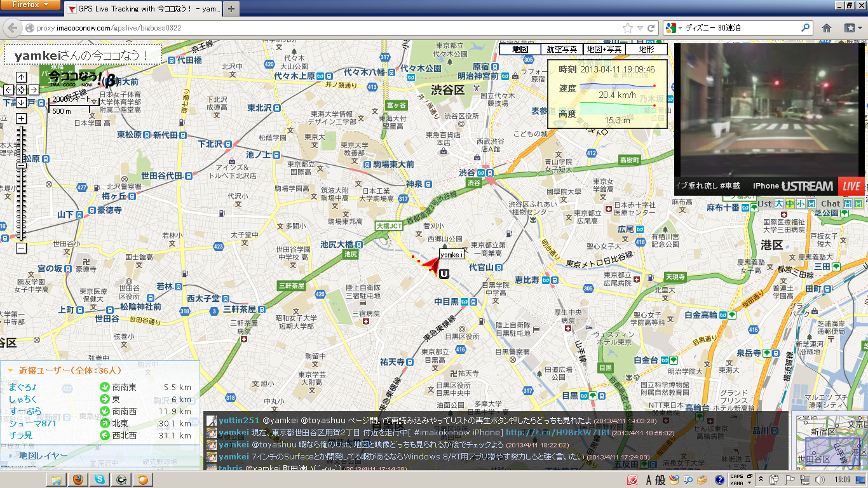
Task: Click the center reset-view button in pan control
Action: [x=21, y=90]
